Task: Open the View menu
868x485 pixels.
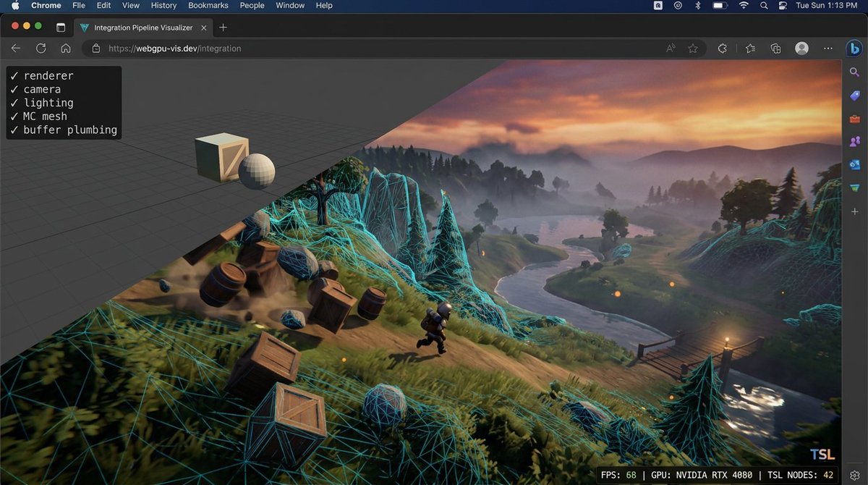Action: tap(131, 5)
